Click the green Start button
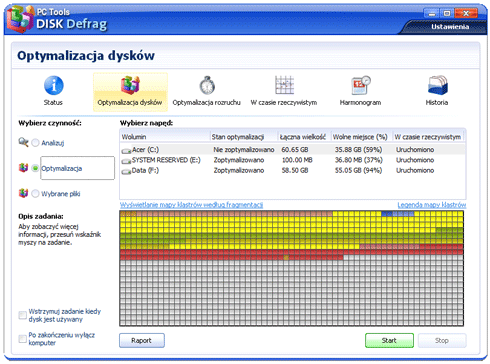 [389, 340]
